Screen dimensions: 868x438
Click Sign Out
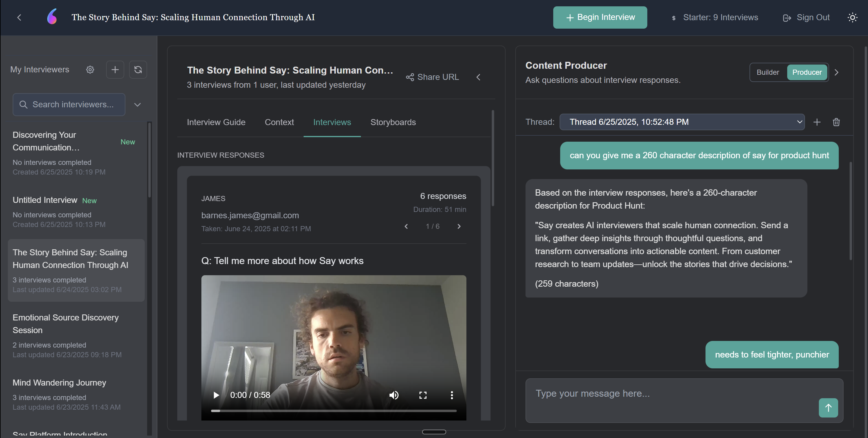click(806, 17)
